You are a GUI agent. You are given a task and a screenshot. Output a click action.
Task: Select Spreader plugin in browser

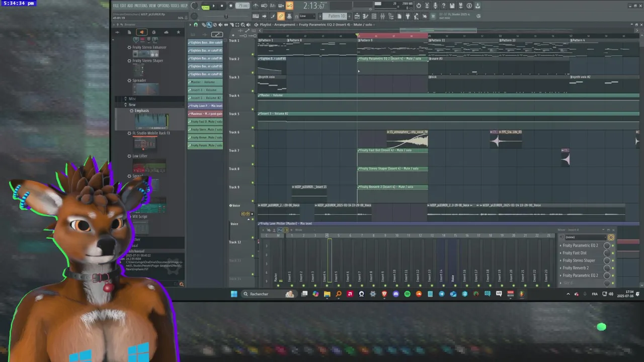[139, 80]
